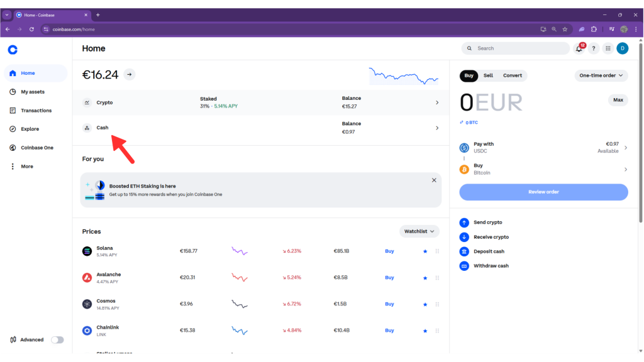
Task: Click the Withdraw cash icon
Action: point(464,266)
